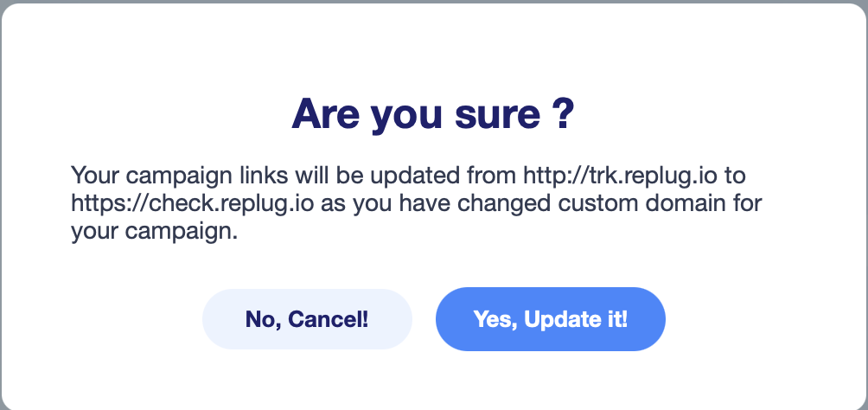Dismiss the update by pressing Cancel

[x=307, y=319]
